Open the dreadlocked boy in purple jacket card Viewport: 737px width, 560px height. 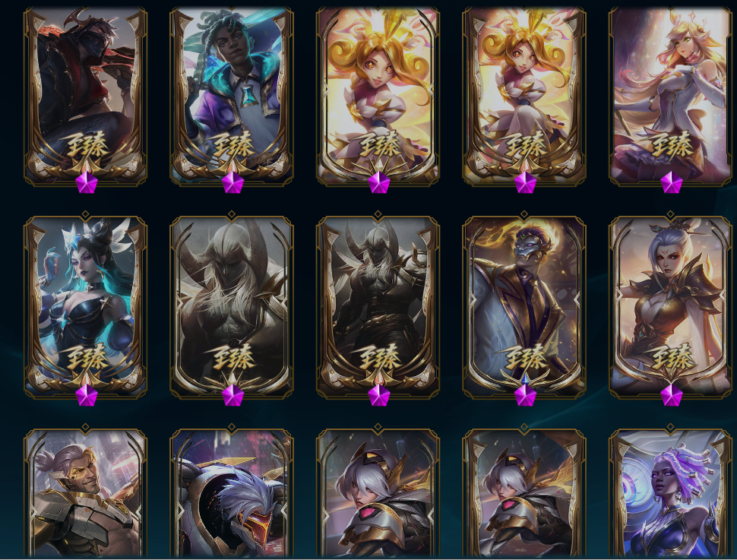(232, 96)
